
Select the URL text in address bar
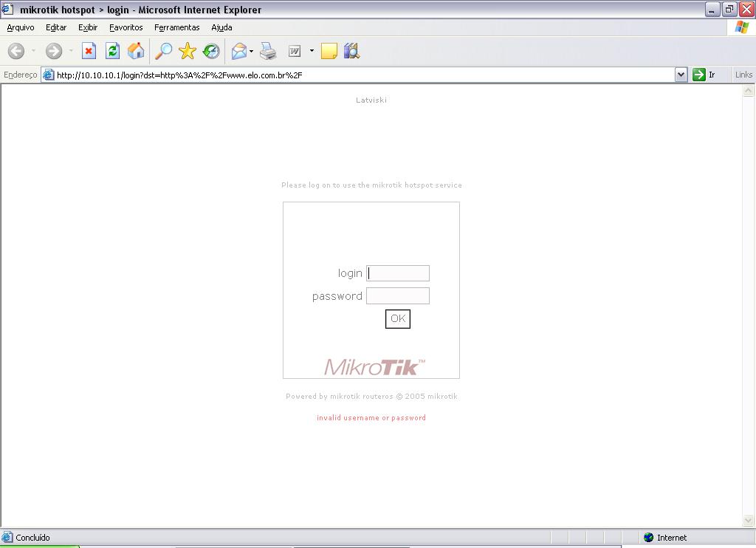tap(179, 75)
